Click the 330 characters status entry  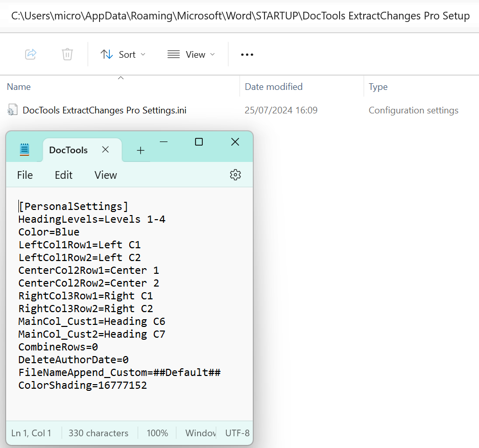(99, 433)
